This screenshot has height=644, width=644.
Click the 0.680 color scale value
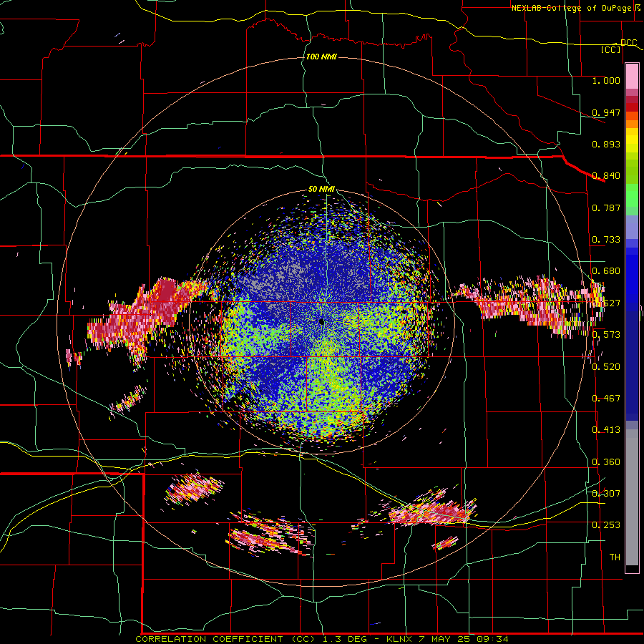point(606,271)
